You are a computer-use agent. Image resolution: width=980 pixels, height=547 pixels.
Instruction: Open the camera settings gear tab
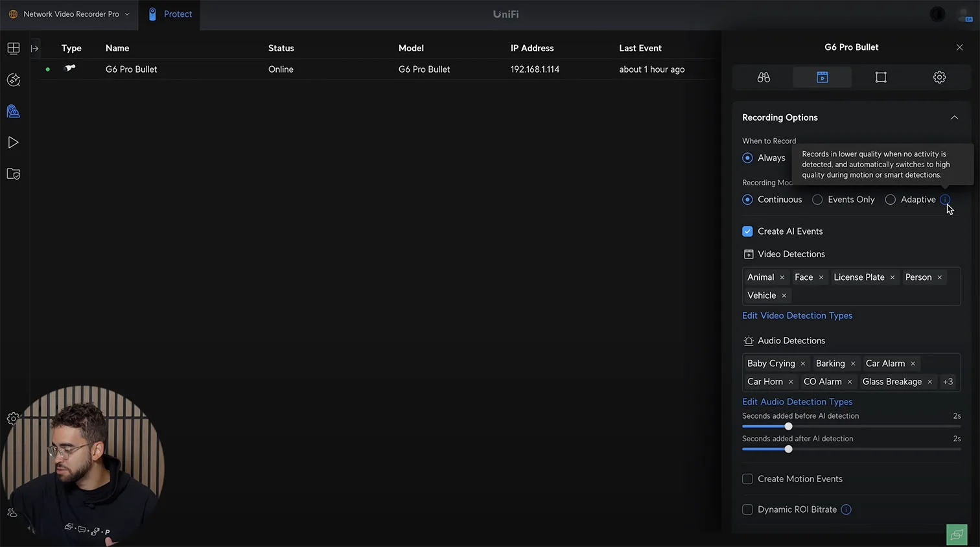939,77
